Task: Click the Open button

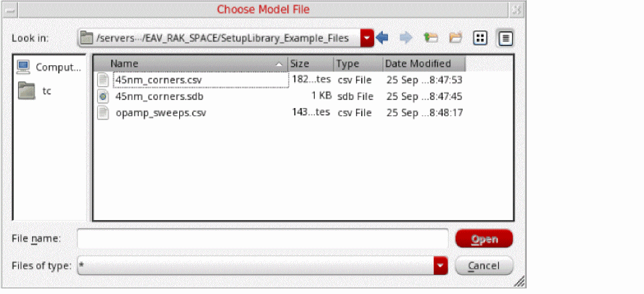Action: [x=484, y=239]
